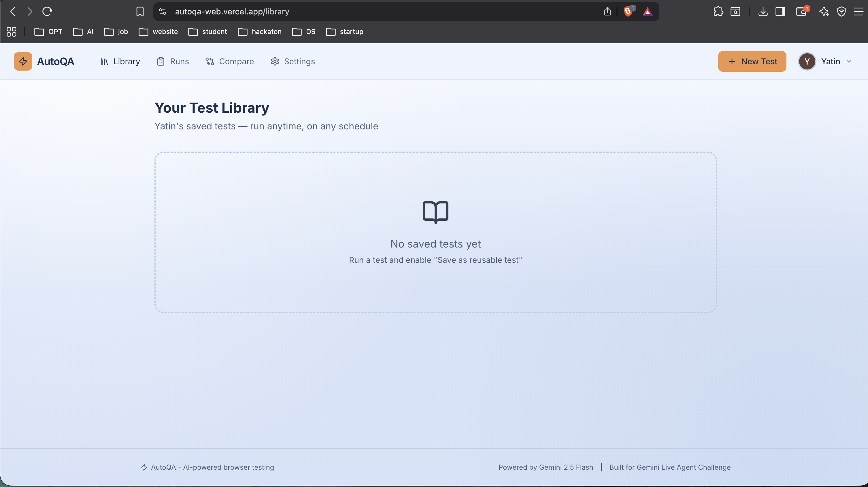Open the downloads arrow icon
This screenshot has height=487, width=868.
763,12
